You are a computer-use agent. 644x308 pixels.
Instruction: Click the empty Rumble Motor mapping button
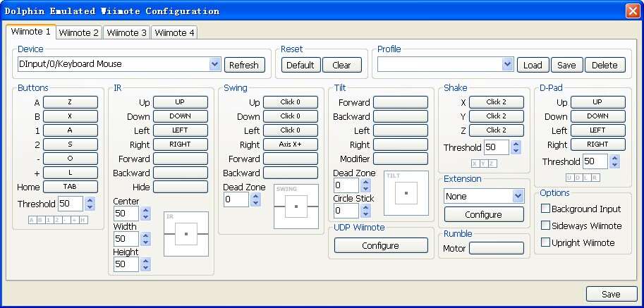point(497,248)
